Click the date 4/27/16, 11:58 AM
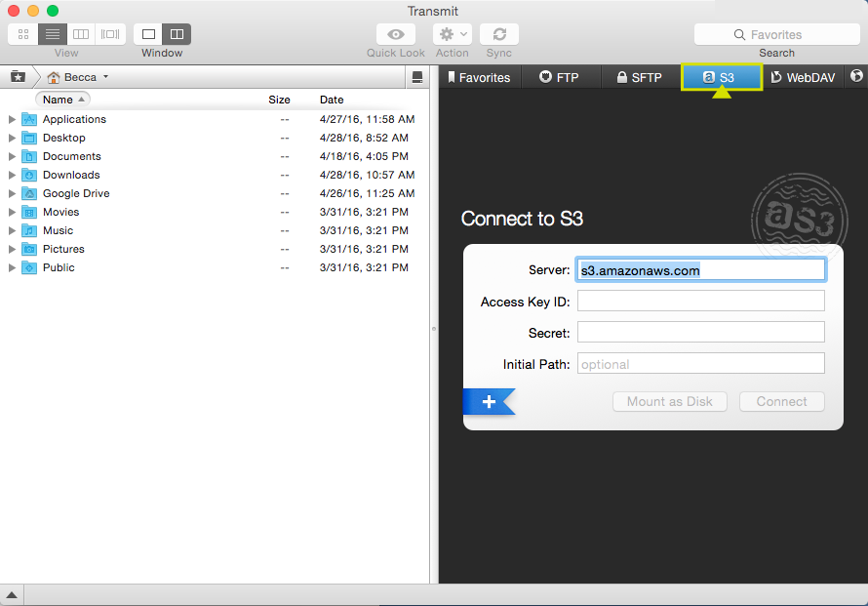This screenshot has height=606, width=868. [x=367, y=119]
